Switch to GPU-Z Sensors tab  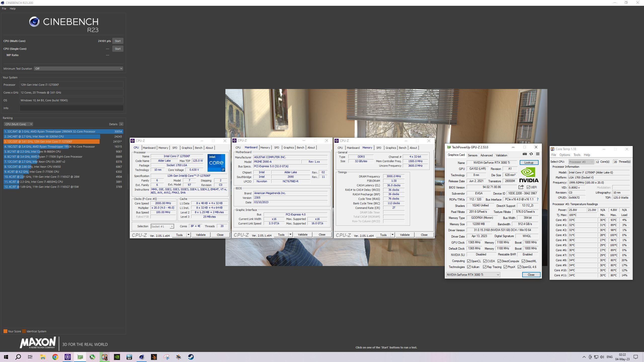point(472,155)
